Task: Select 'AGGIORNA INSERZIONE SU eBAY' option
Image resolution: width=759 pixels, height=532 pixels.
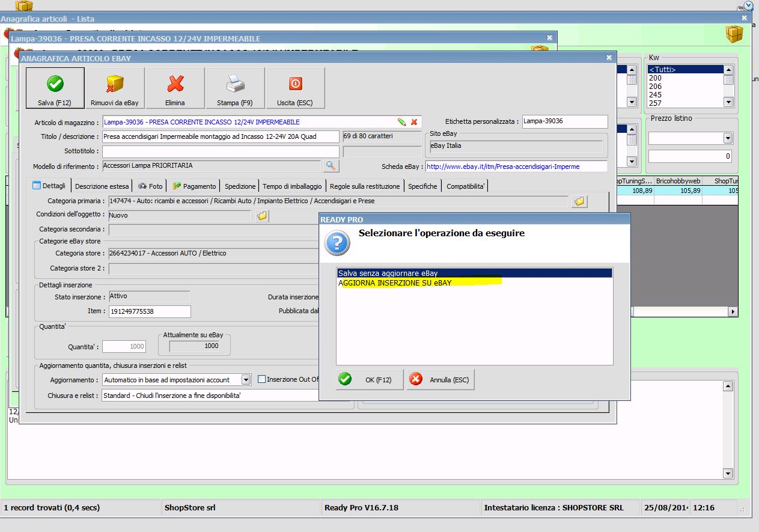Action: (475, 282)
